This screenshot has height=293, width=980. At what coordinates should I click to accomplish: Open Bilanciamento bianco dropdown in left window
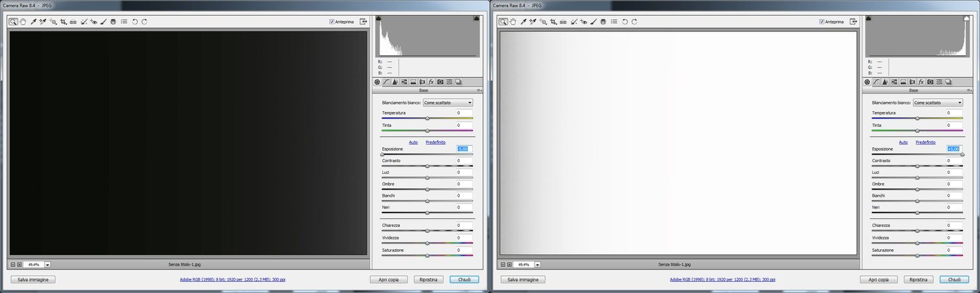coord(448,103)
